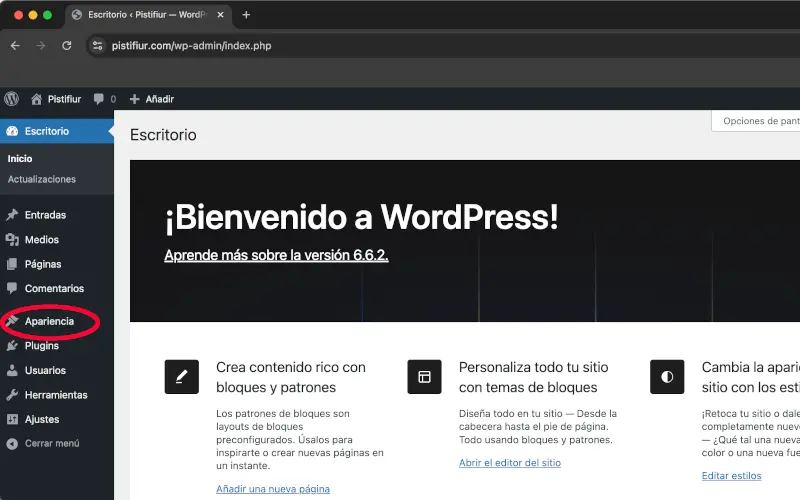Click the Páginas pages icon
Image resolution: width=800 pixels, height=500 pixels.
(12, 264)
